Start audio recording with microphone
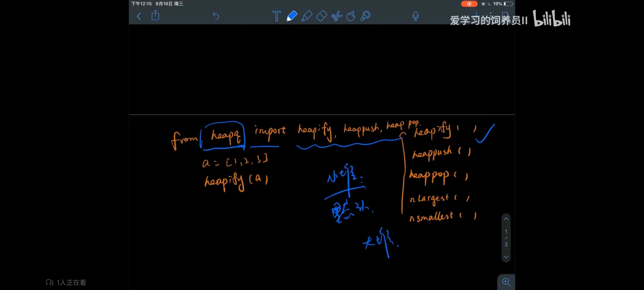 point(415,16)
